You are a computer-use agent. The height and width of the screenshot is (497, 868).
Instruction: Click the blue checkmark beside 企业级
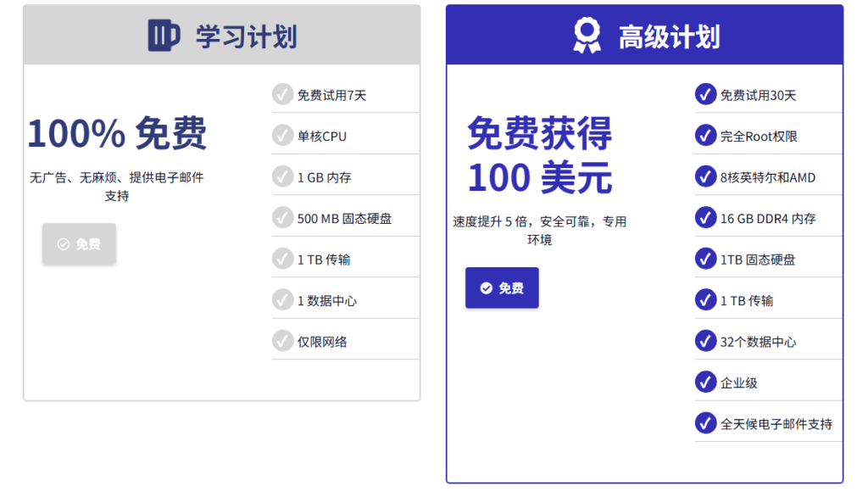tap(705, 382)
